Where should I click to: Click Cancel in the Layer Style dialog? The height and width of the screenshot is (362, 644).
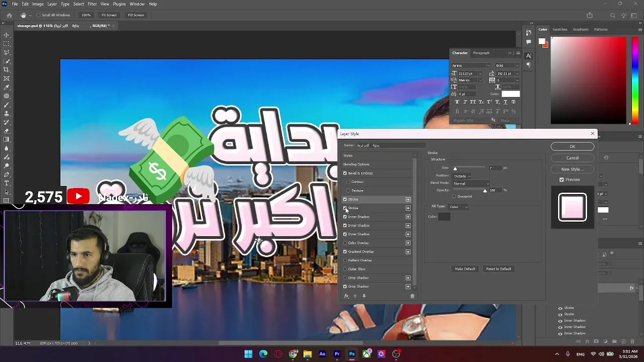click(x=572, y=158)
